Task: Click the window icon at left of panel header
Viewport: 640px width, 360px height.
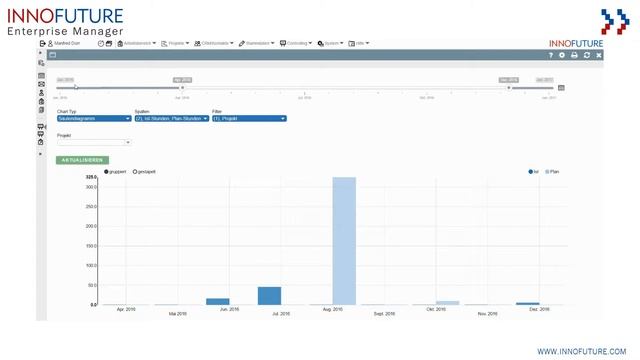Action: (53, 55)
